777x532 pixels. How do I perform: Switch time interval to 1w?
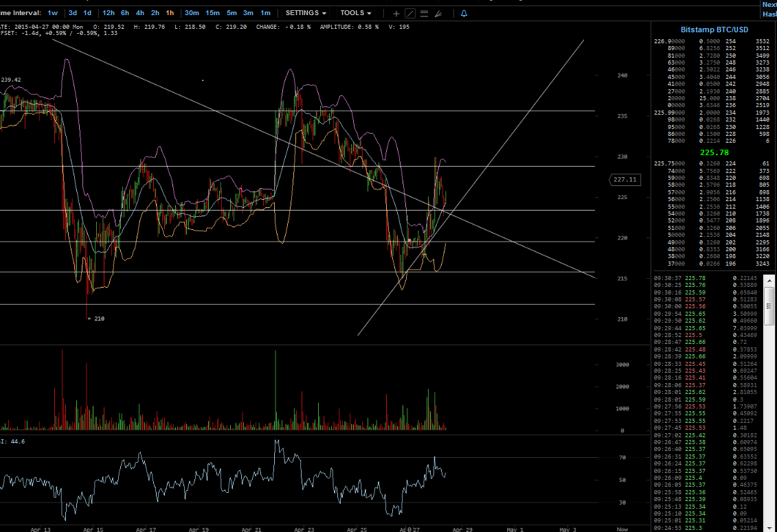click(x=52, y=13)
